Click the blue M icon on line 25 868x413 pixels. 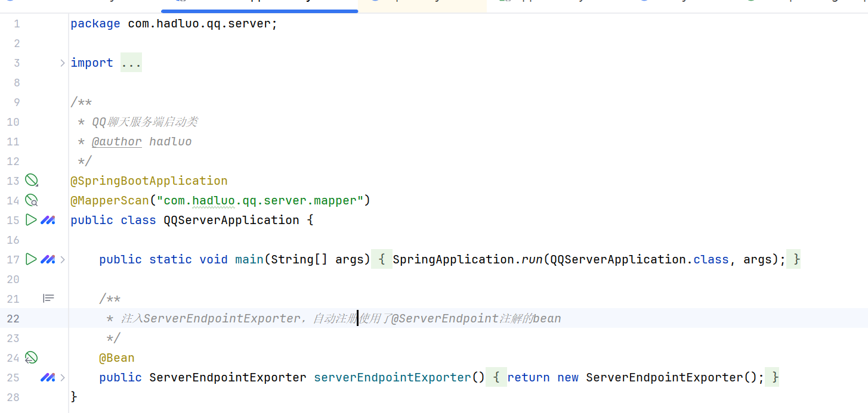point(48,377)
